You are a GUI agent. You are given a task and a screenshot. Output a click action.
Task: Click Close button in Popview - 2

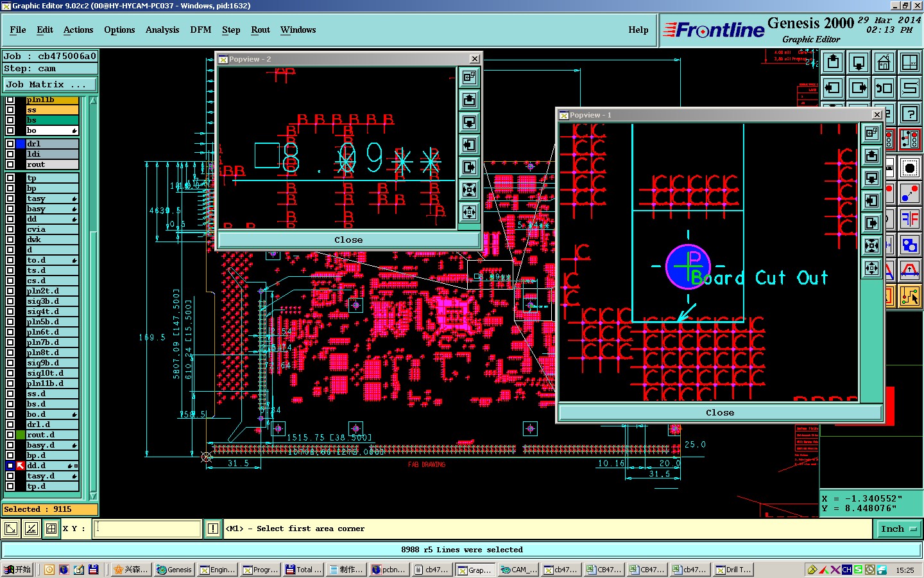349,240
